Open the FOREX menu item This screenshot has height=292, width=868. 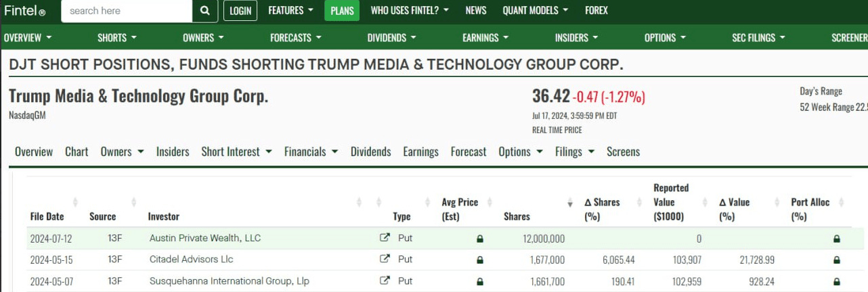(596, 11)
